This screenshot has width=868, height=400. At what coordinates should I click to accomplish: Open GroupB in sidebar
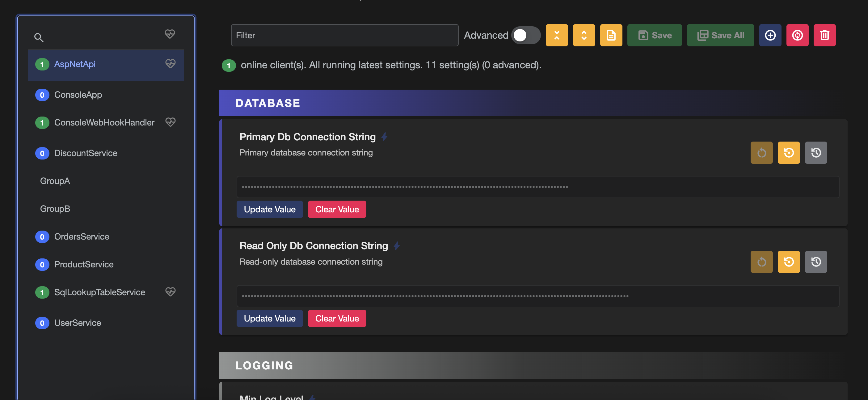106,209
